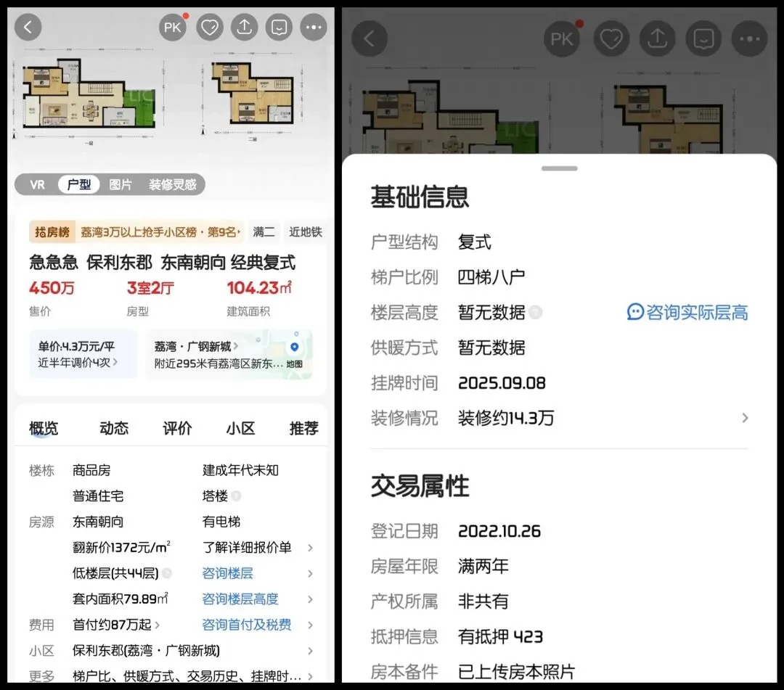Expand chevron on 套内面积 row
This screenshot has height=690, width=784.
click(311, 599)
